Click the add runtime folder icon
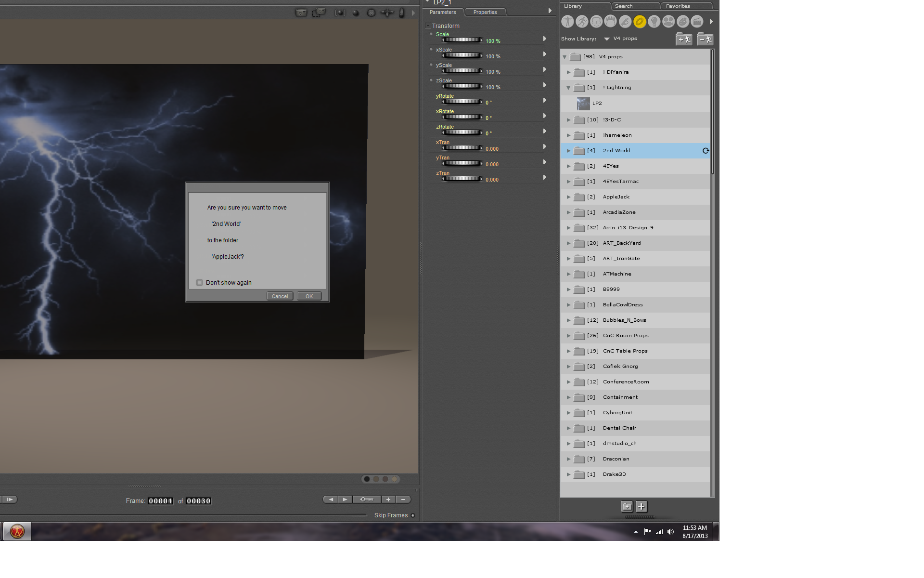Screen dimensions: 924x578 (684, 39)
